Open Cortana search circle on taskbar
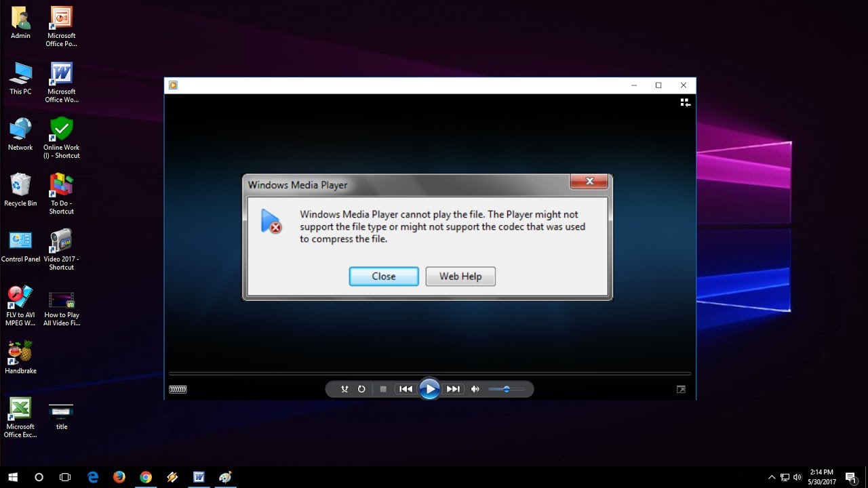The height and width of the screenshot is (488, 868). pos(39,477)
